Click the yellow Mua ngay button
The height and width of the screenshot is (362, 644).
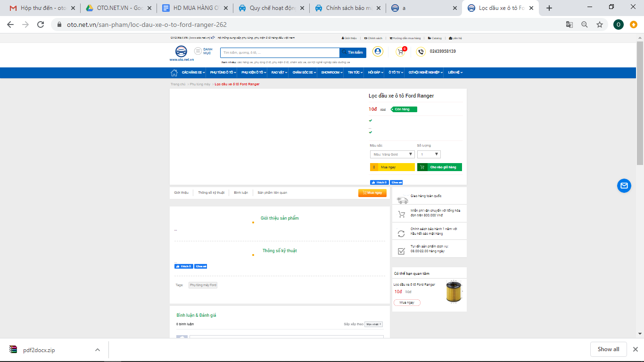(x=392, y=167)
